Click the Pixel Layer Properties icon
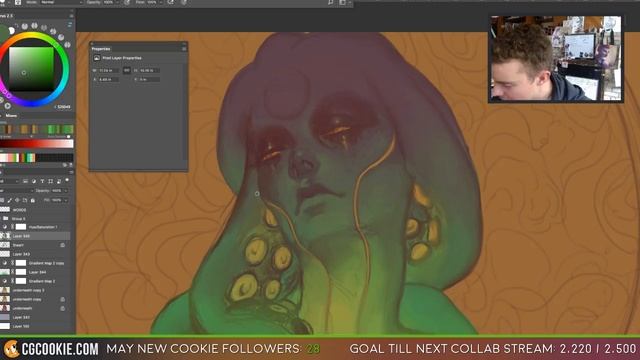This screenshot has height=360, width=640. 97,58
